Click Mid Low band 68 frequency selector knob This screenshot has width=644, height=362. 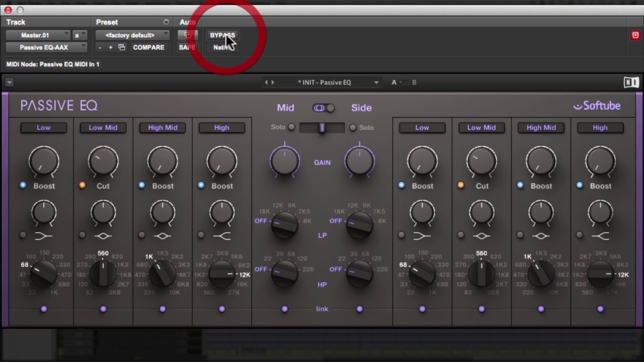point(44,274)
